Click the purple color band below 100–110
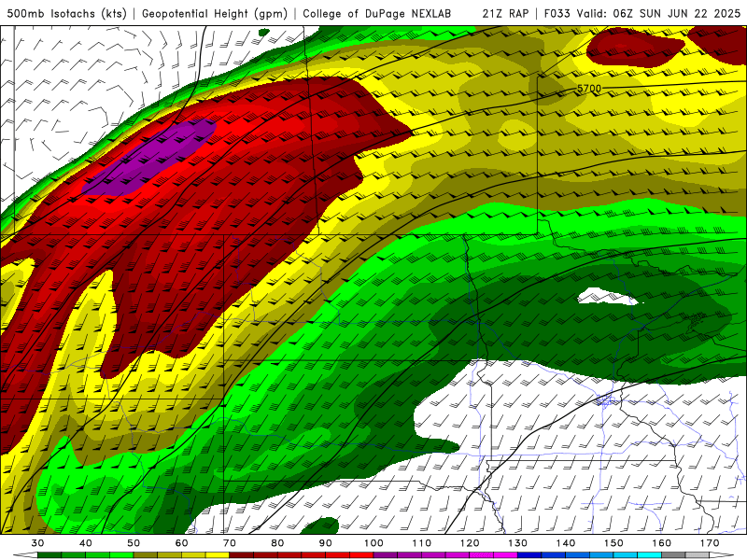Image resolution: width=747 pixels, height=560 pixels. pyautogui.click(x=398, y=555)
